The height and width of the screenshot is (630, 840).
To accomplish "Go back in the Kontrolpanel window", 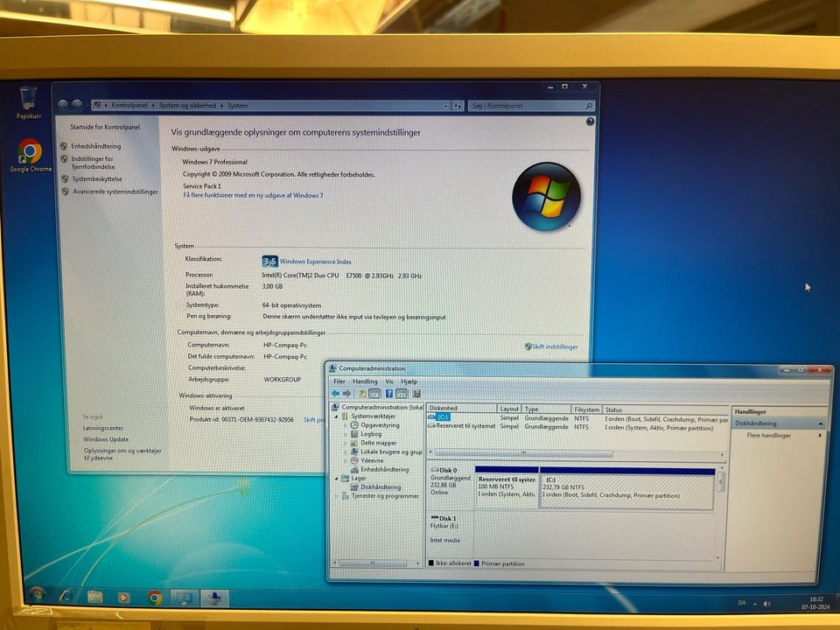I will (63, 105).
